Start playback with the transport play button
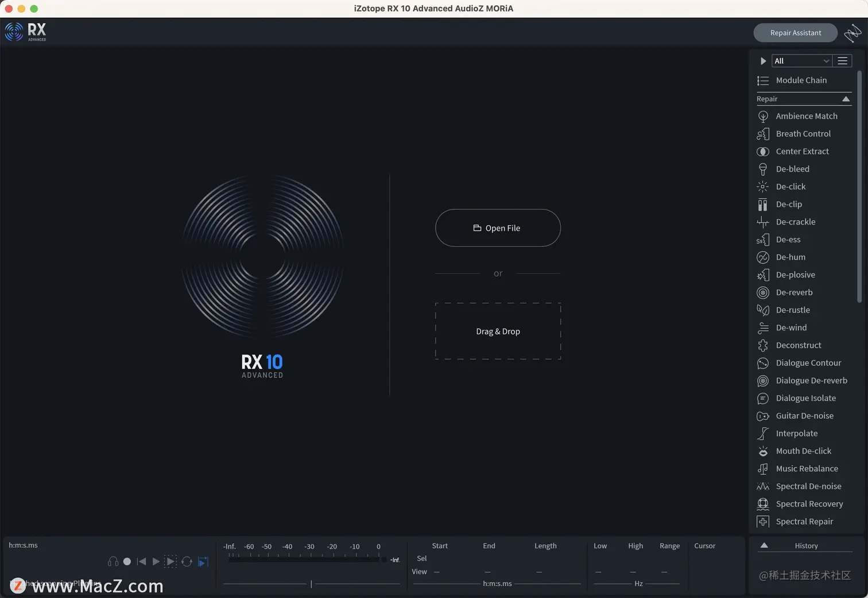The height and width of the screenshot is (598, 868). click(x=156, y=562)
